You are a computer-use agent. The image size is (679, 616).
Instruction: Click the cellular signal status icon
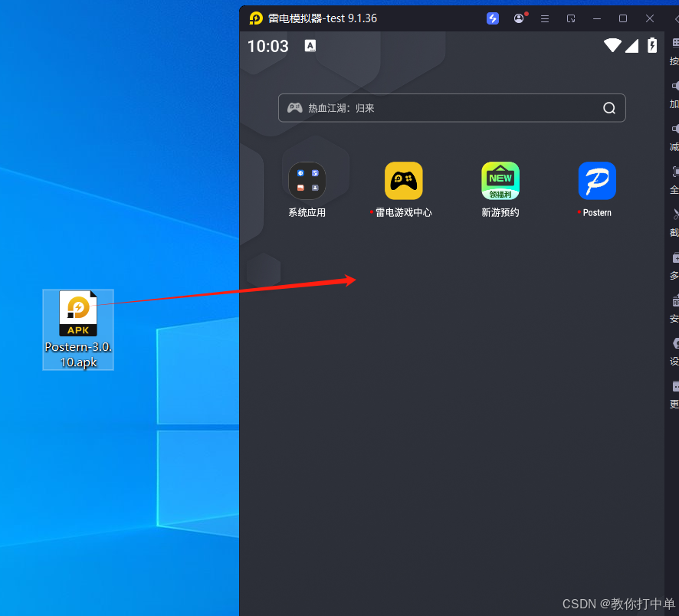[631, 45]
